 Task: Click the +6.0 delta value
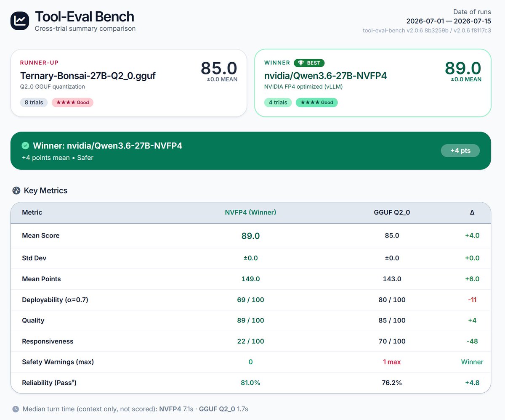pyautogui.click(x=472, y=279)
